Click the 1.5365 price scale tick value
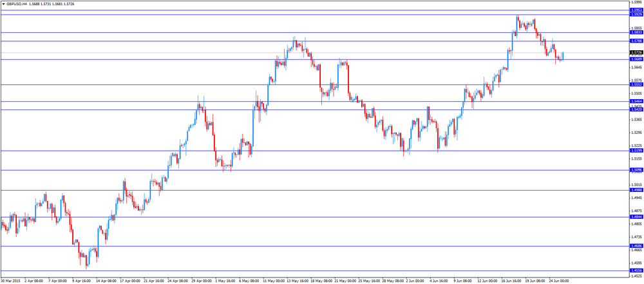The width and height of the screenshot is (644, 284). point(636,119)
